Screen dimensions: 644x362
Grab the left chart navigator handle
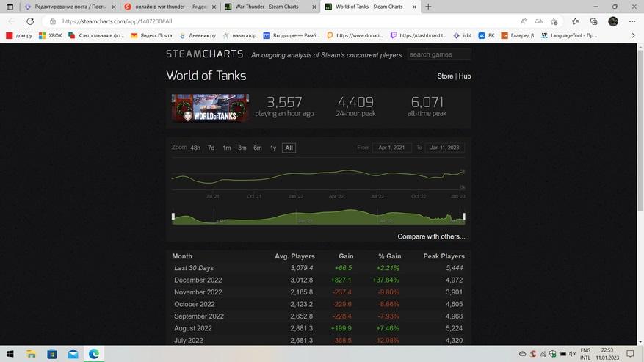click(173, 217)
